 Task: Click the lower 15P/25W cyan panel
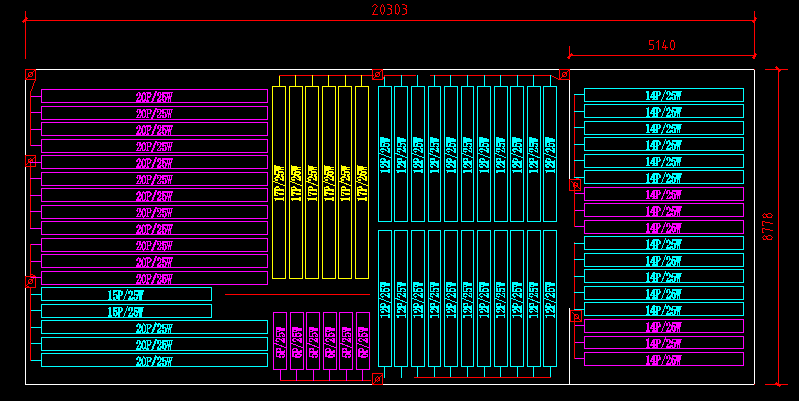click(x=126, y=311)
